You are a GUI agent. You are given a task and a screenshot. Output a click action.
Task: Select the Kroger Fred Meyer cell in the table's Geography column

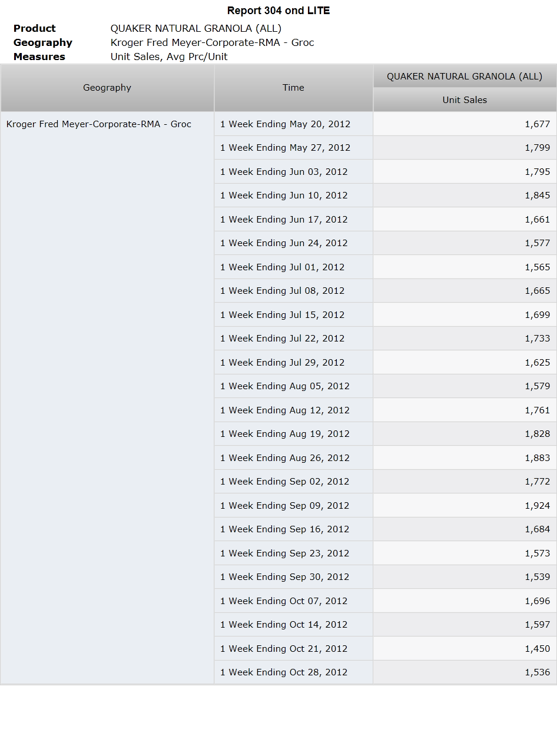[x=107, y=398]
